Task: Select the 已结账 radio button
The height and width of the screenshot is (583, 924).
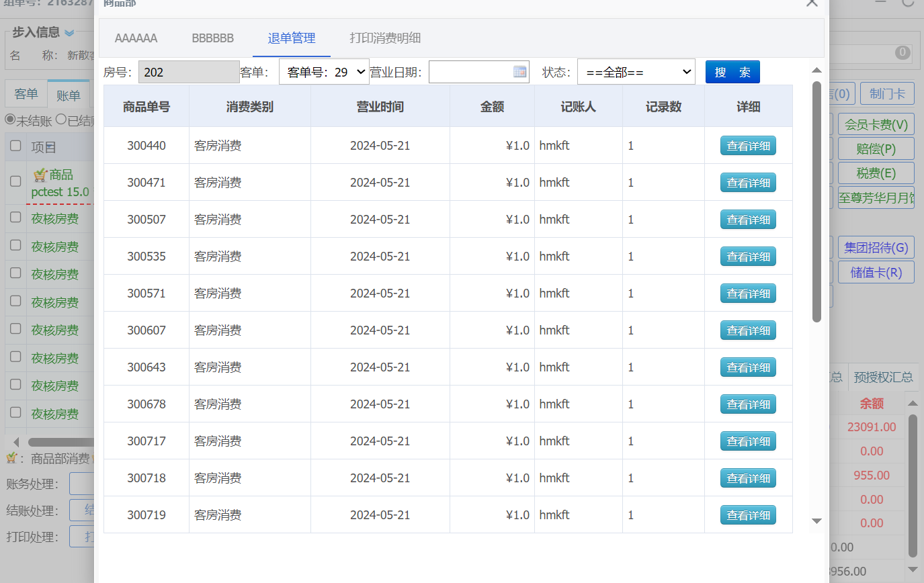Action: [61, 120]
